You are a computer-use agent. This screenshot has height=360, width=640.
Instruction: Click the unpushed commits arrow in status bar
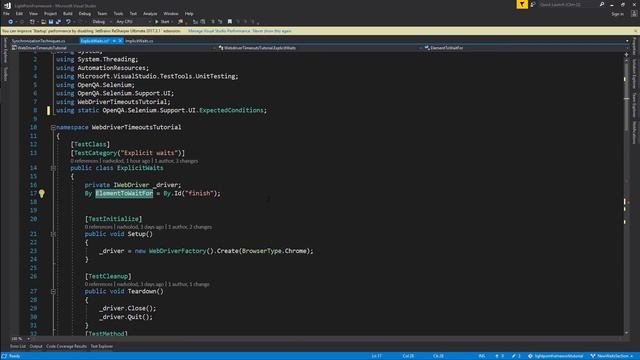click(497, 356)
